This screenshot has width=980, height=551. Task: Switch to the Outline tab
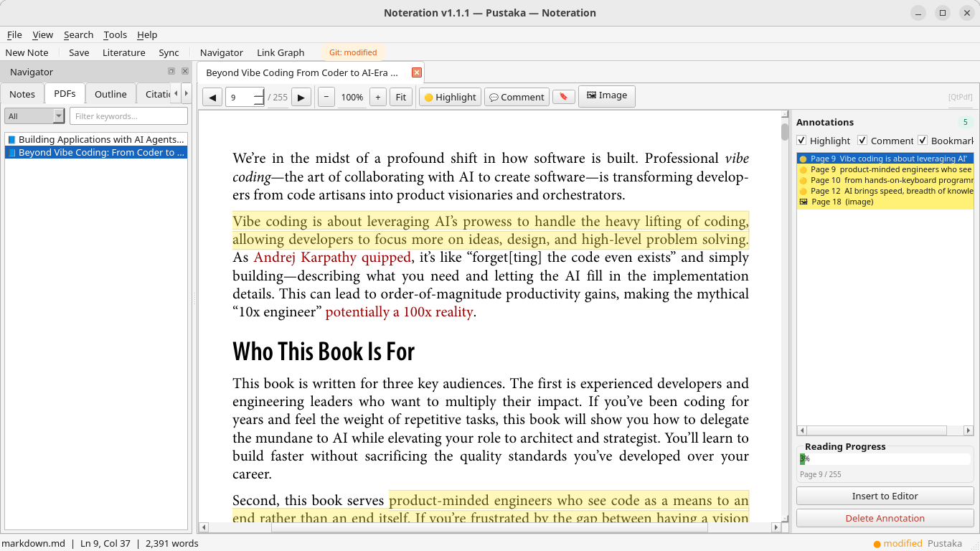click(x=110, y=94)
